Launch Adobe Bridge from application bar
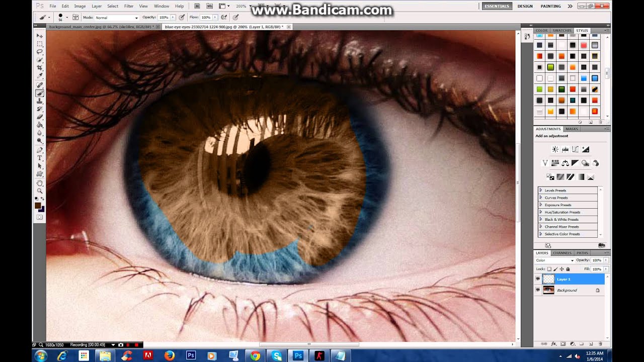This screenshot has width=644, height=362. pos(198,6)
